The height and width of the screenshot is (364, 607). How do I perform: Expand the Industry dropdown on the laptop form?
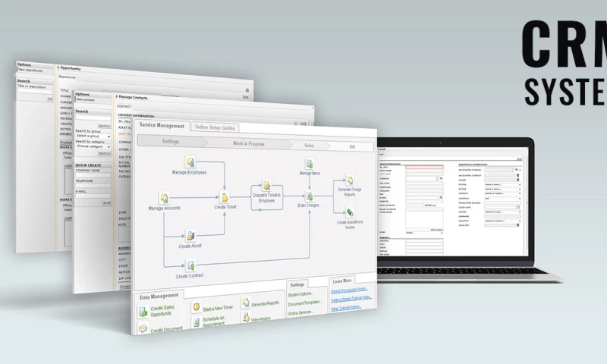502,221
